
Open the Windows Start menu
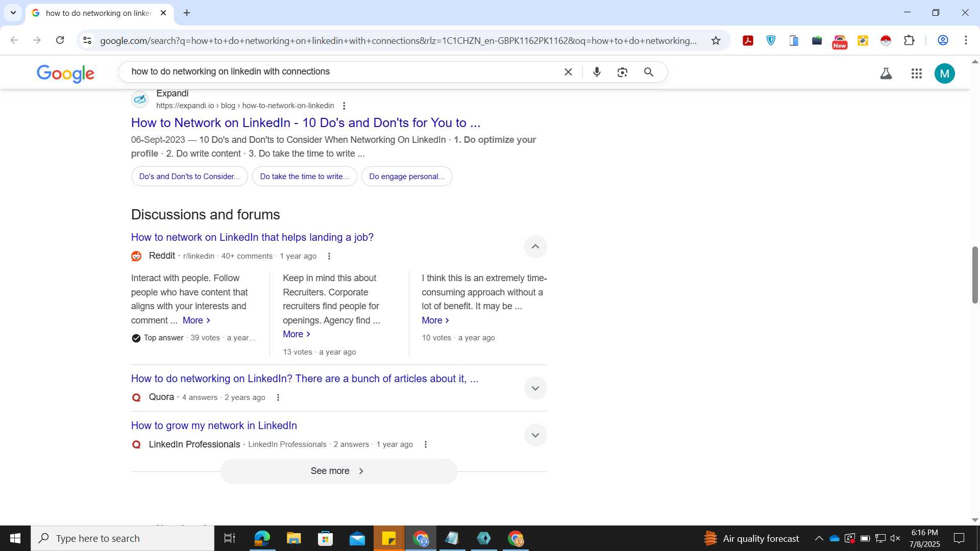(15, 538)
